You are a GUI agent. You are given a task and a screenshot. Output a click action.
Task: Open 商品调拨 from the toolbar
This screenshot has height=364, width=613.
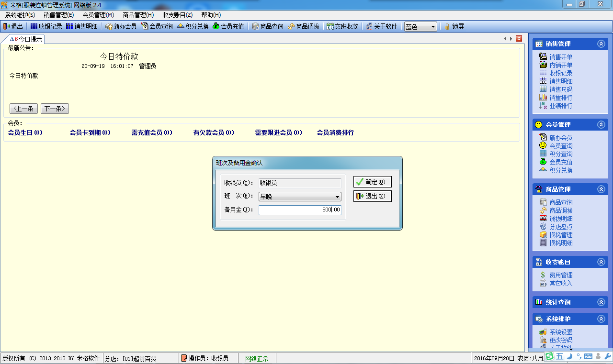click(304, 27)
